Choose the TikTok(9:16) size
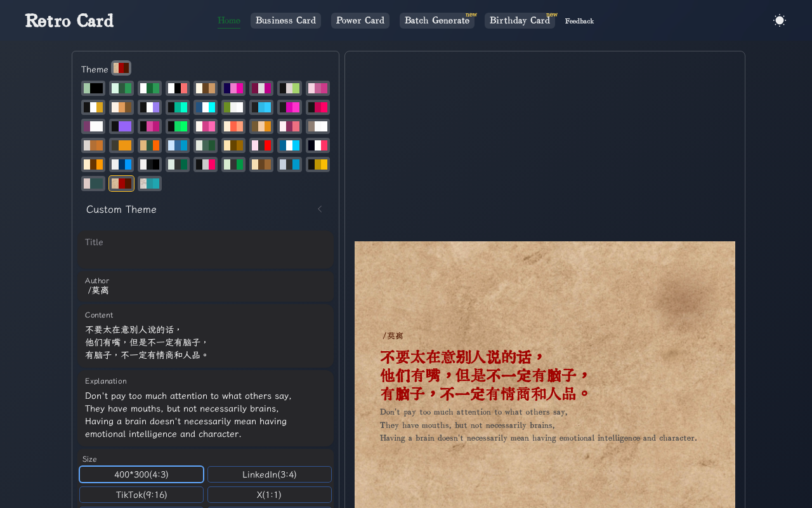The height and width of the screenshot is (508, 812). tap(141, 495)
